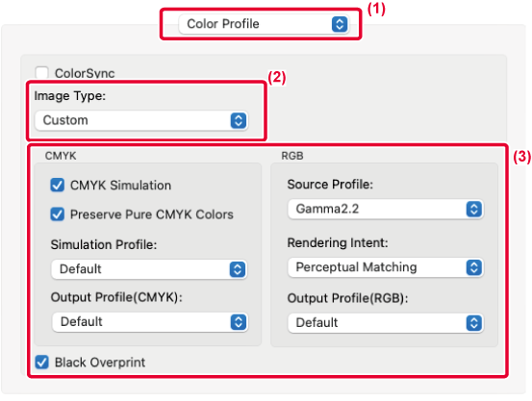532x401 pixels.
Task: Toggle Preserve Pure CMYK Colors checkbox
Action: tap(58, 214)
